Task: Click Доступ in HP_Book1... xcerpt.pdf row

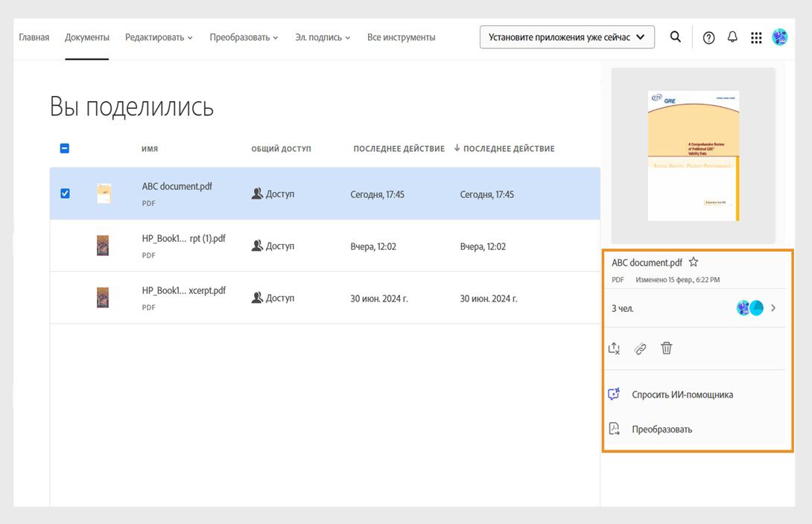Action: tap(280, 298)
